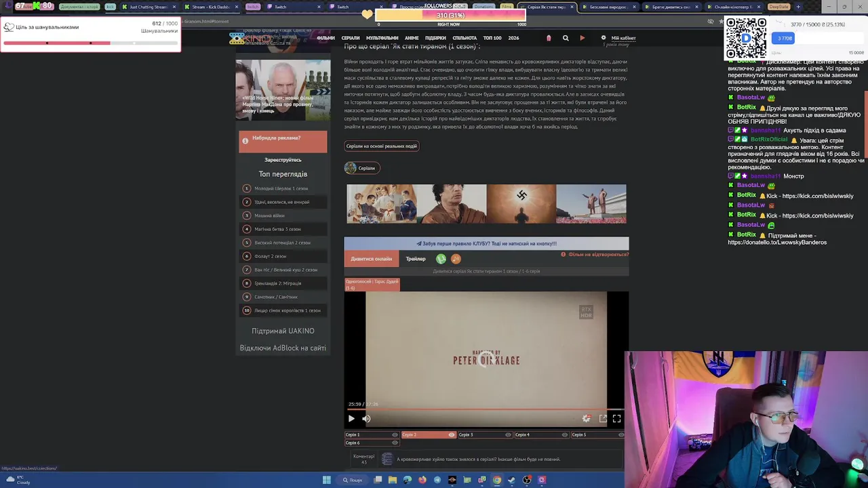Viewport: 868px width, 488px height.
Task: Open top-views item Магічна битва 3 сезон
Action: tap(283, 229)
